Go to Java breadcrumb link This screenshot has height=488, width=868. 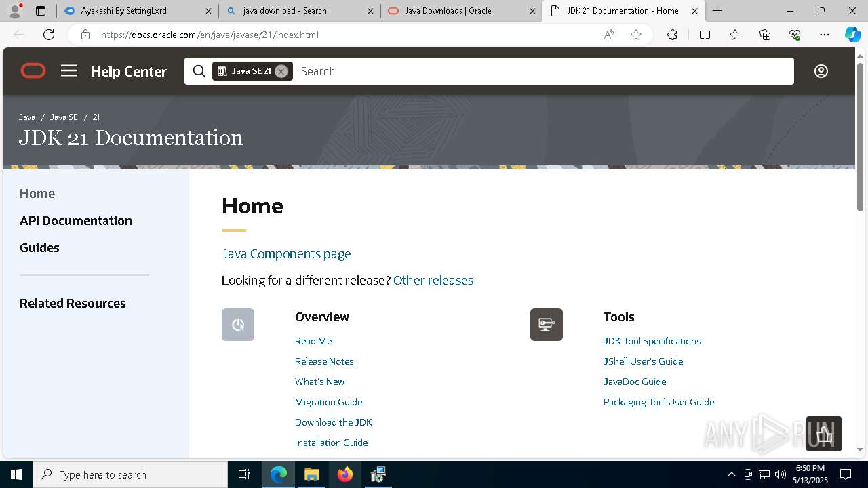27,117
